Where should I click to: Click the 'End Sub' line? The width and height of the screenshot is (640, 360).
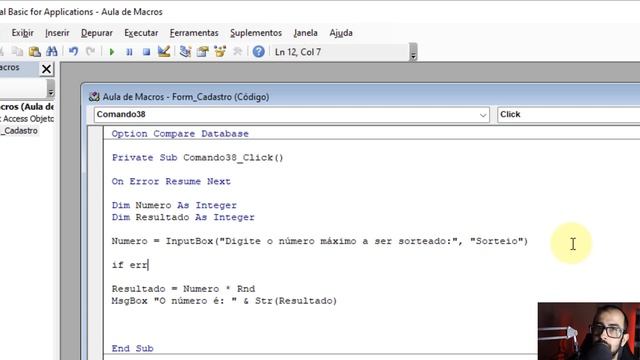133,349
